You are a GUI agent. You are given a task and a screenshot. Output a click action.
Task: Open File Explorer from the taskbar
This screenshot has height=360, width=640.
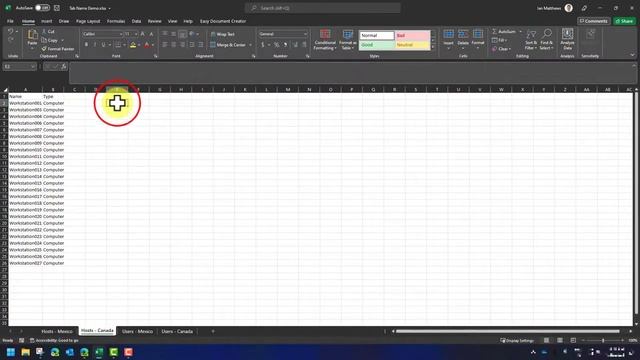25,352
